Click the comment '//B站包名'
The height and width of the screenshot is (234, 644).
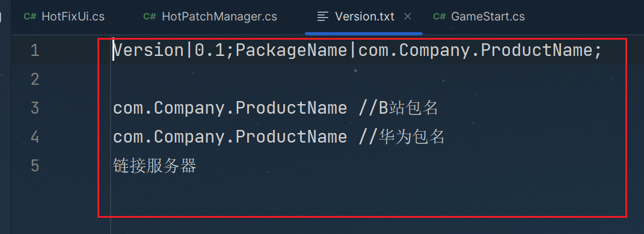coord(399,108)
